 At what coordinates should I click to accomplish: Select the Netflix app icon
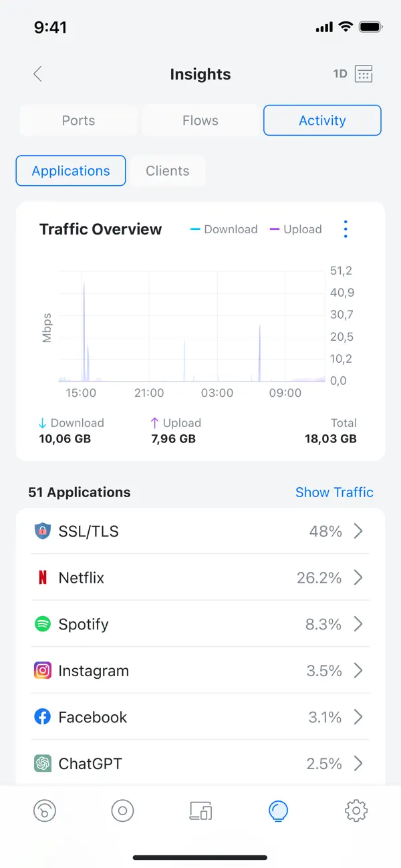click(x=41, y=577)
